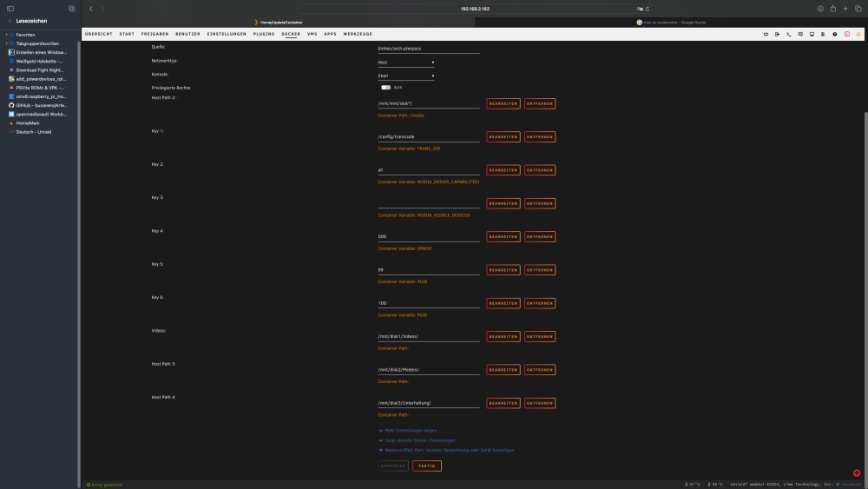Expand Mehr Einstellungen zeigen
The height and width of the screenshot is (489, 868).
(410, 430)
